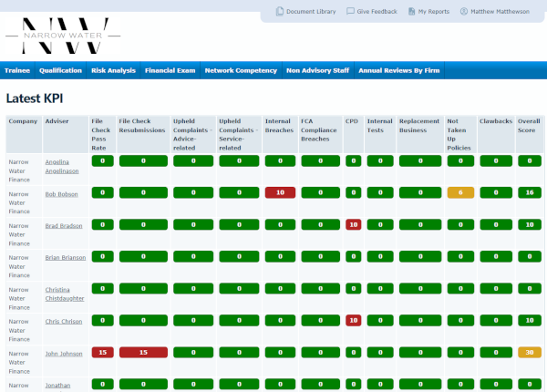Select the Financial Exam tab

(x=170, y=70)
